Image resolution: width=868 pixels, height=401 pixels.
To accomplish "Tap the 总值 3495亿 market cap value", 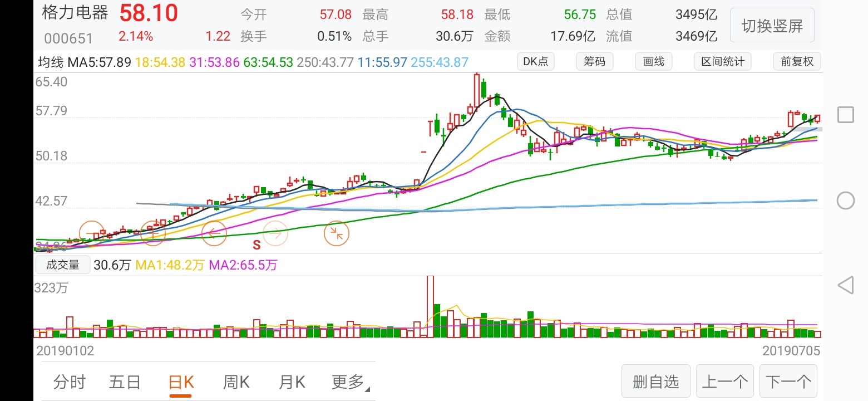I will [x=696, y=14].
